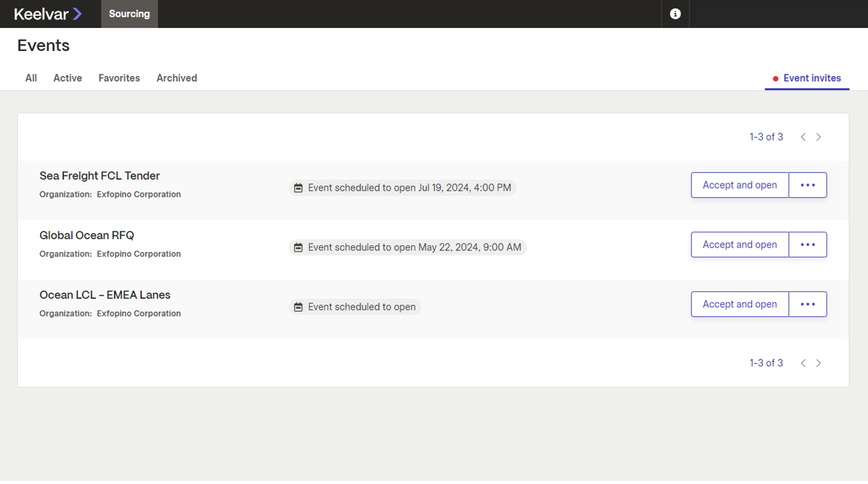The width and height of the screenshot is (868, 484).
Task: Accept and open Sea Freight FCL Tender
Action: coord(739,185)
